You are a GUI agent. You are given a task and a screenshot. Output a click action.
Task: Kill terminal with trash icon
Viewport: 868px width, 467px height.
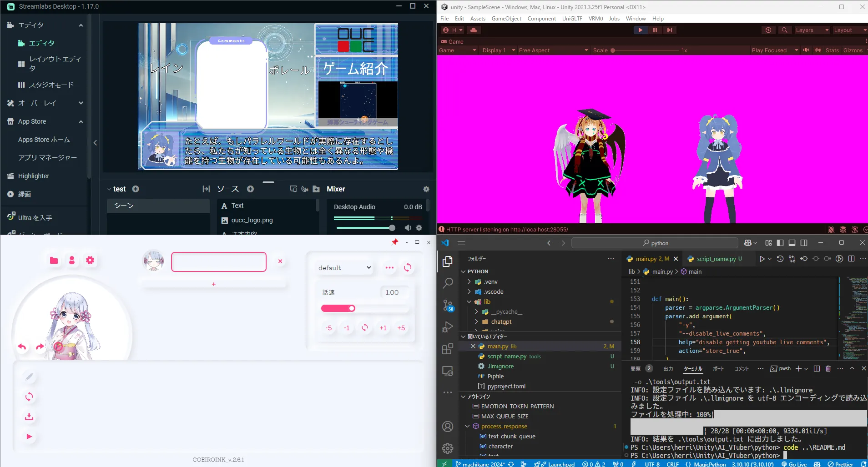pyautogui.click(x=828, y=368)
